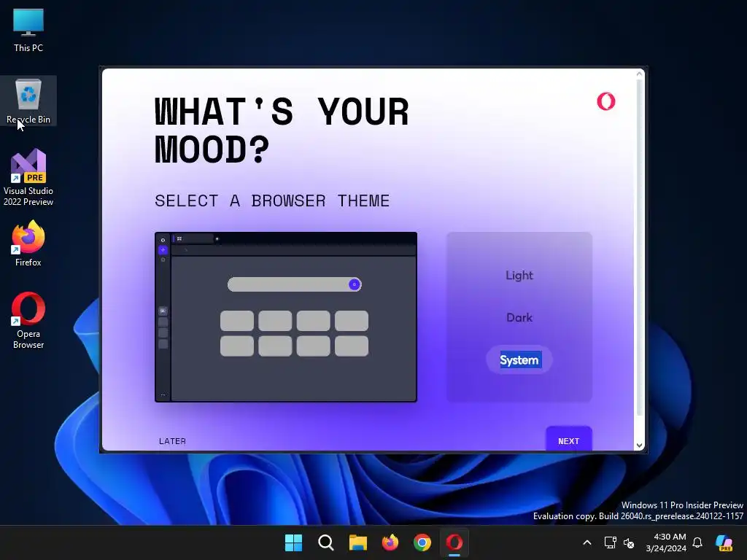Open the network status tray icon
The height and width of the screenshot is (560, 747).
[x=611, y=542]
